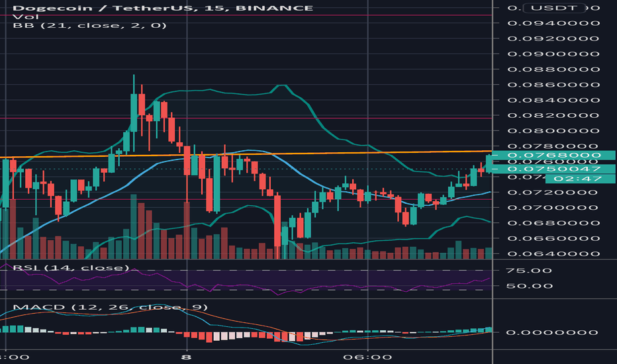Click the 0.0800000 price axis value

click(x=553, y=130)
